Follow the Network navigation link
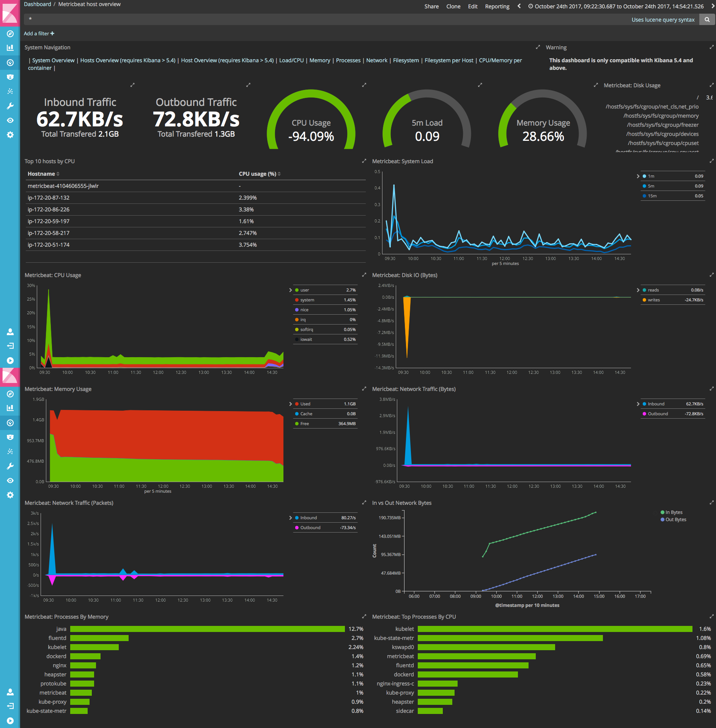 tap(377, 60)
